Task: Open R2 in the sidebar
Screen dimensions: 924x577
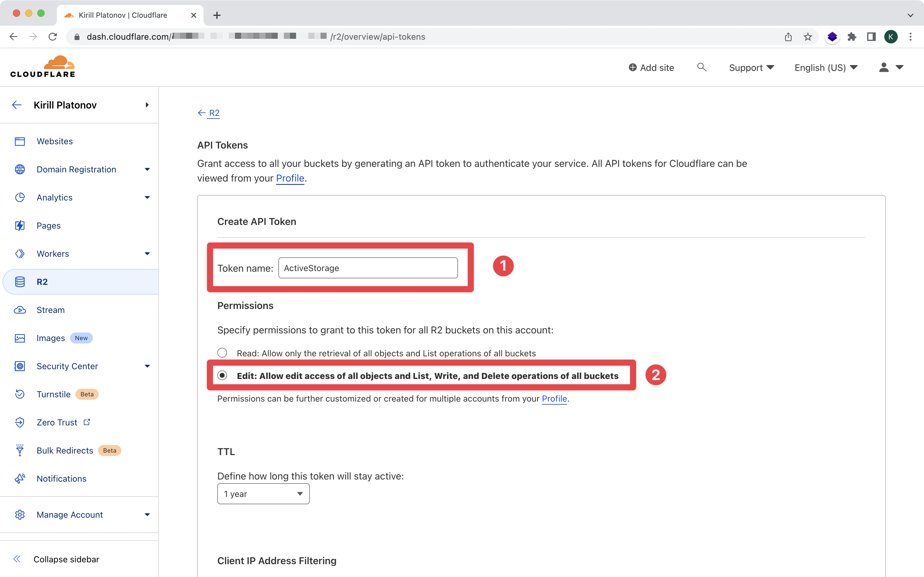Action: (42, 282)
